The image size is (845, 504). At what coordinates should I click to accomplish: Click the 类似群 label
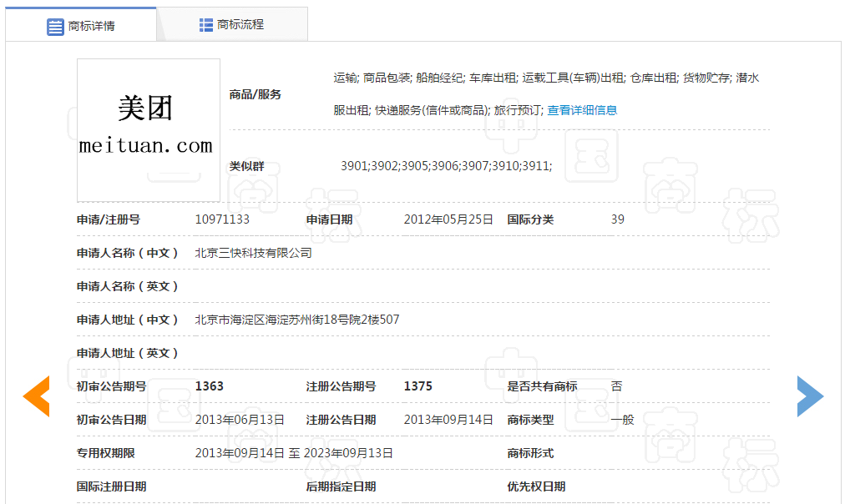[247, 166]
